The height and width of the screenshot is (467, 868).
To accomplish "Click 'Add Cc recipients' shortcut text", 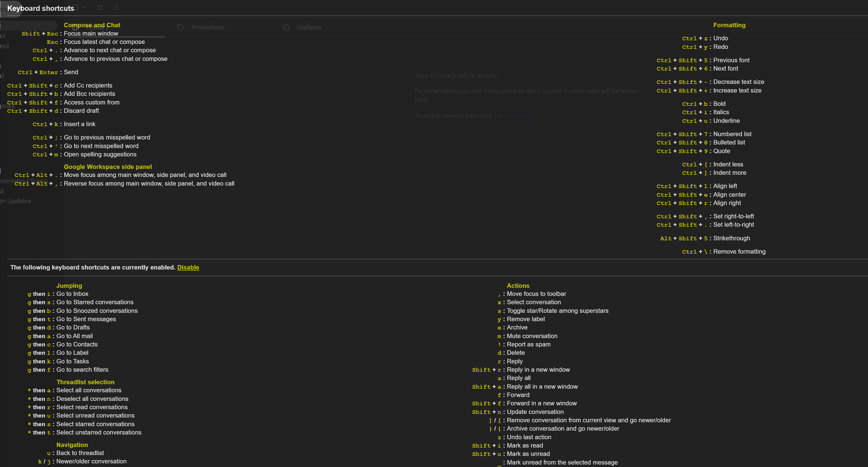I will (88, 86).
